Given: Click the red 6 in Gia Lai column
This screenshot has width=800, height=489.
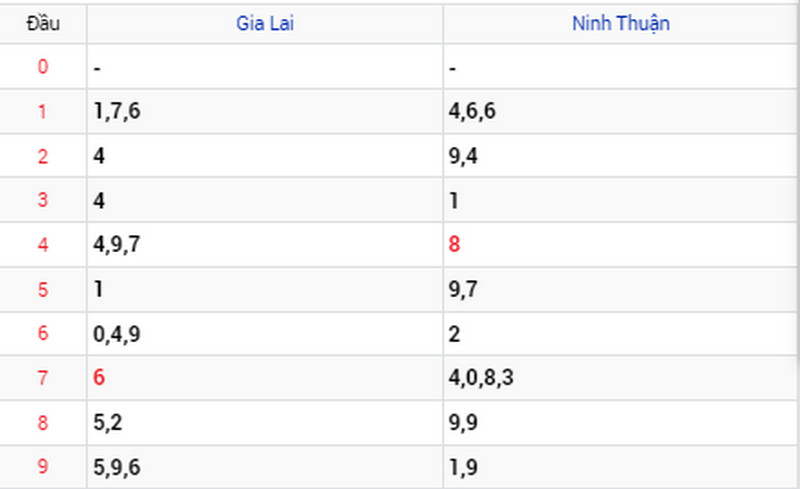Looking at the screenshot, I should [x=99, y=378].
